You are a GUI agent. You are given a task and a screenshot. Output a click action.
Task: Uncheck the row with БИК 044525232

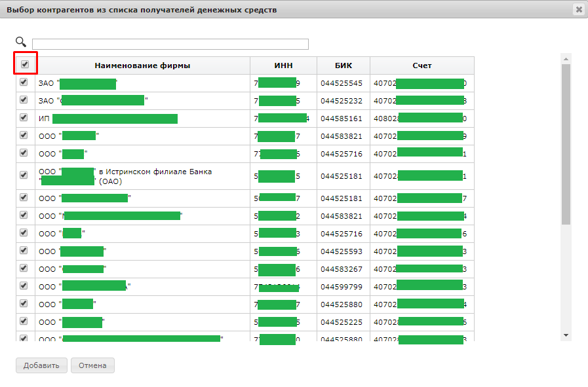(x=24, y=100)
